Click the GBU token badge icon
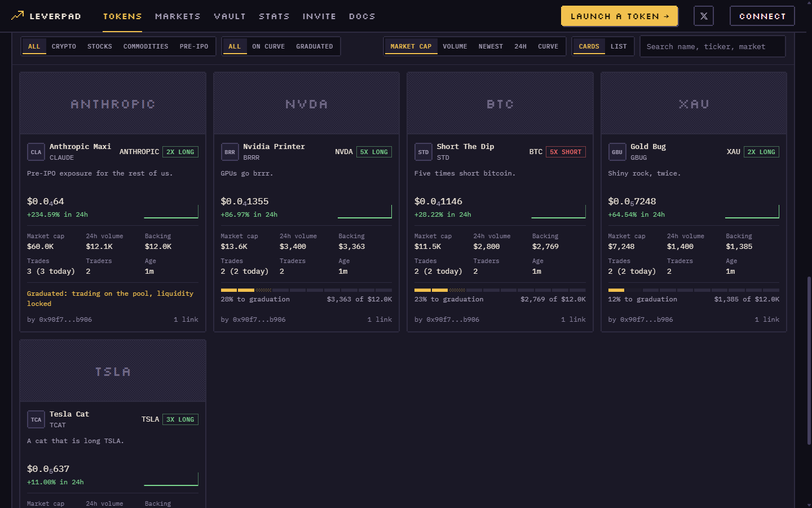The image size is (812, 508). (617, 152)
